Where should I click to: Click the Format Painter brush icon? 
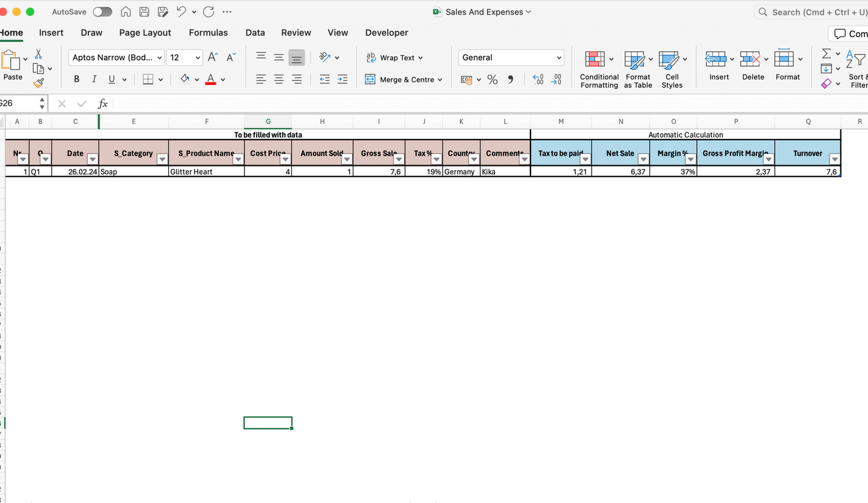click(38, 83)
